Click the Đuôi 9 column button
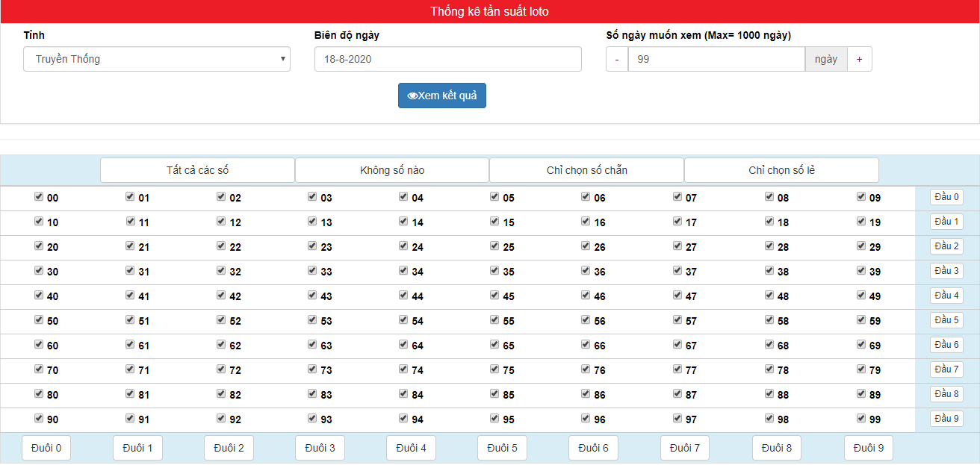Image resolution: width=980 pixels, height=465 pixels. pos(869,448)
